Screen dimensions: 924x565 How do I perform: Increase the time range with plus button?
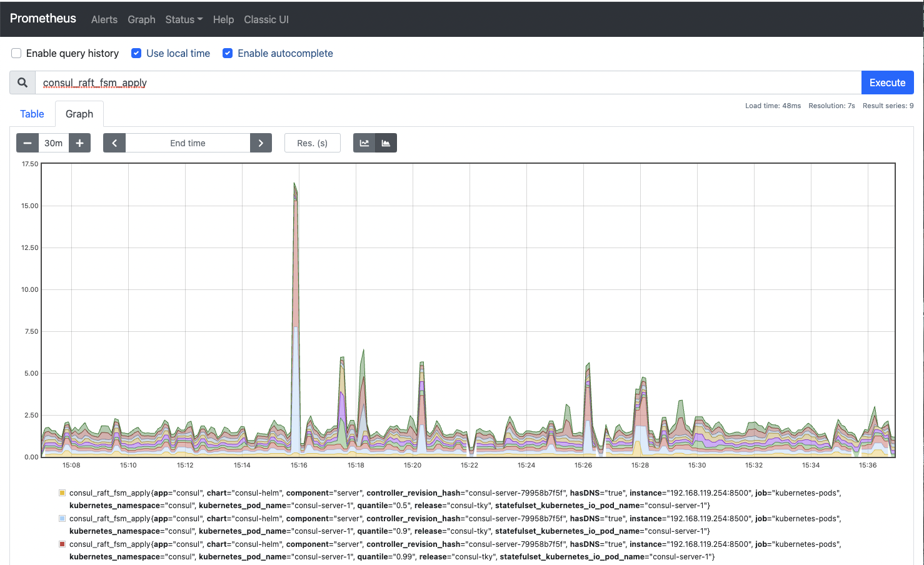pos(79,143)
